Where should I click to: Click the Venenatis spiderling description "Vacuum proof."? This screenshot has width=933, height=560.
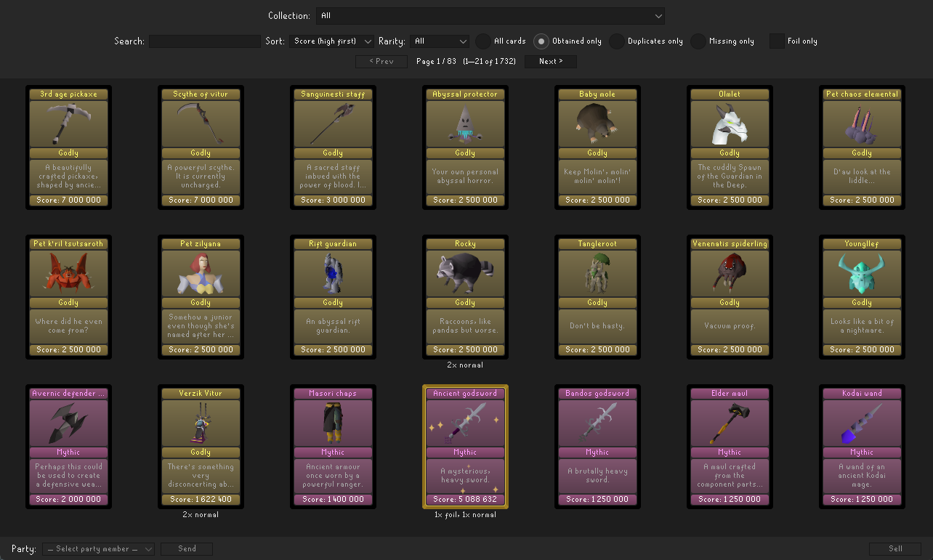coord(730,325)
